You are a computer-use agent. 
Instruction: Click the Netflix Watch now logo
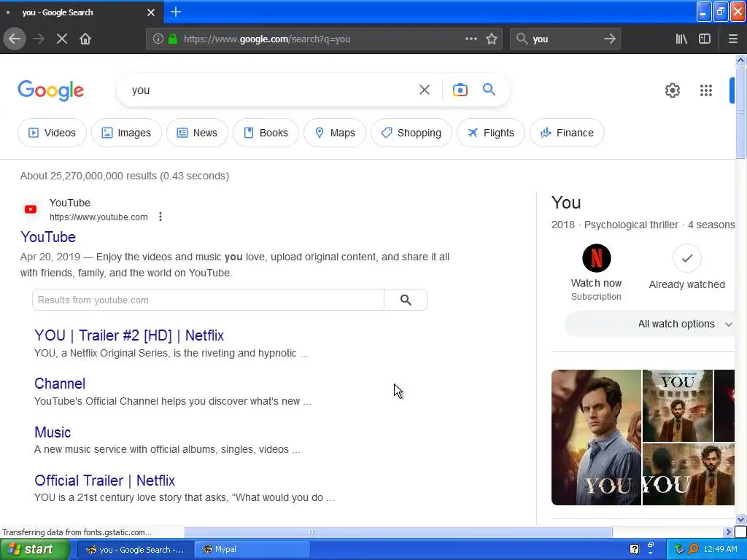pos(597,258)
